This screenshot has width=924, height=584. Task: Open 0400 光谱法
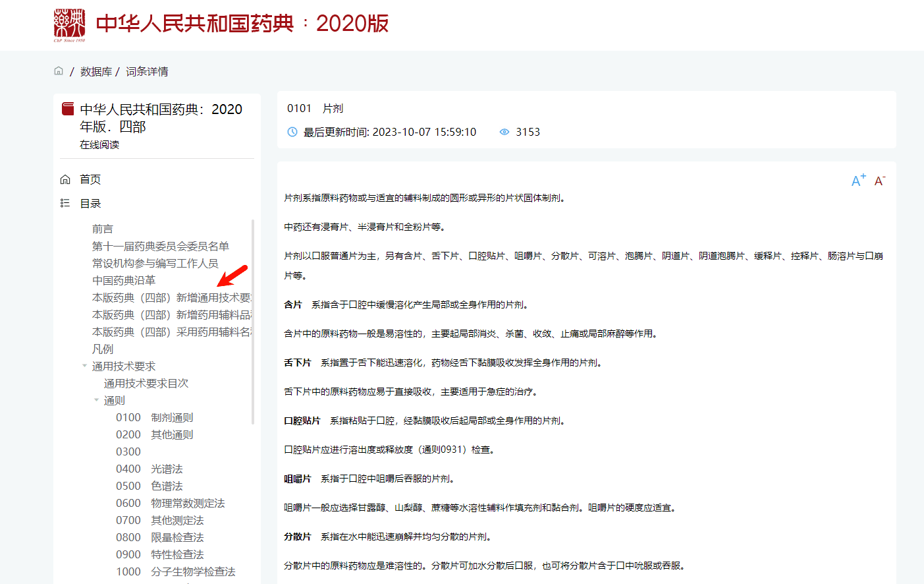coord(149,469)
